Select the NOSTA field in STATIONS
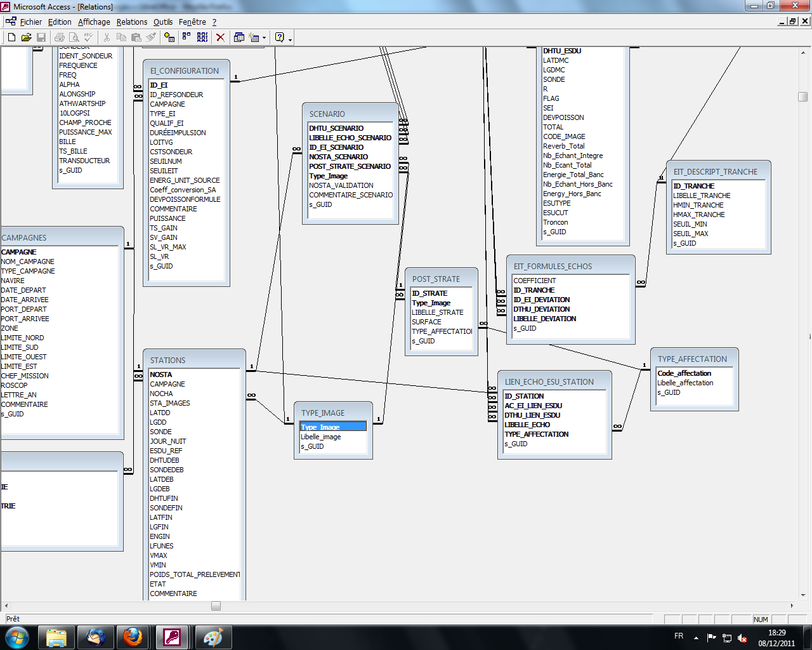This screenshot has height=650, width=812. tap(195, 375)
